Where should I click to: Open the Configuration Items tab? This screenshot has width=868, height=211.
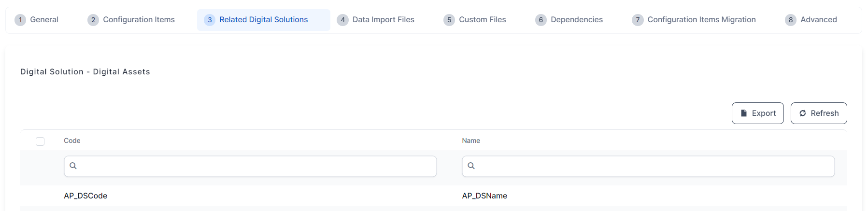tap(139, 20)
